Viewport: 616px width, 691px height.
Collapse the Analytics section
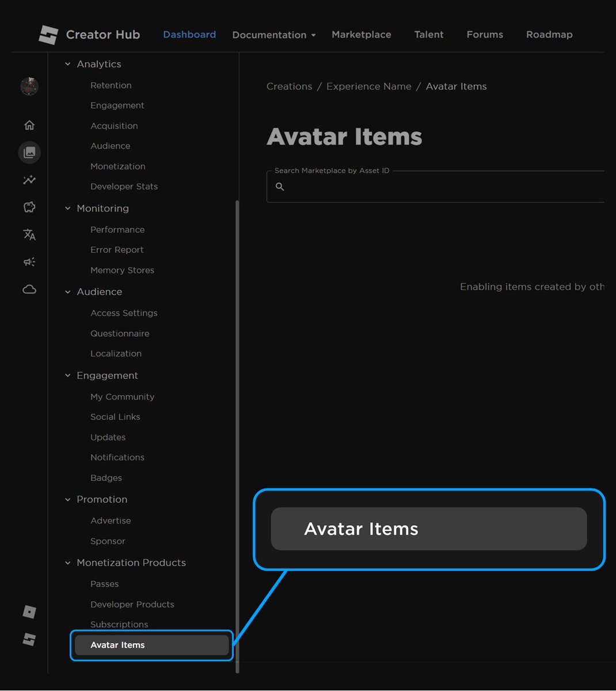pos(68,64)
